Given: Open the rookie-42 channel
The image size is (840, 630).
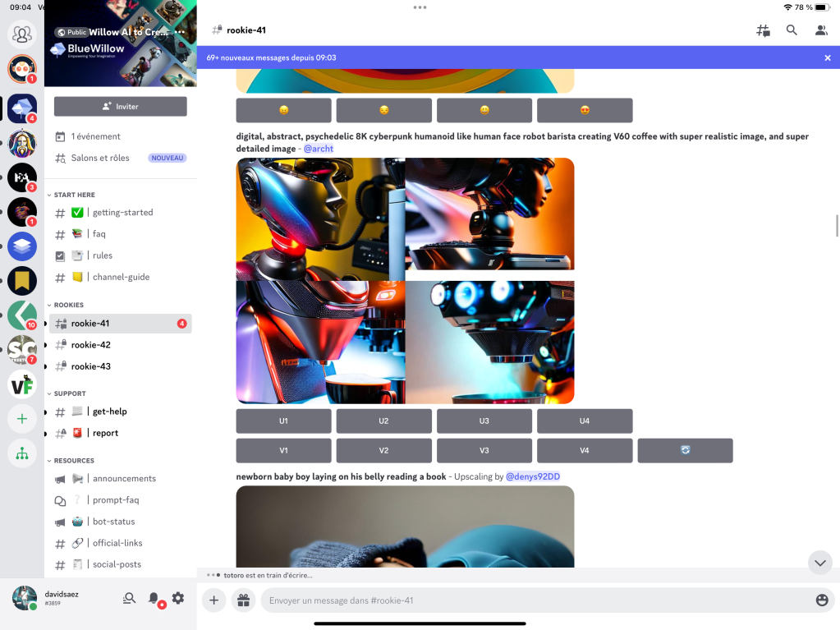Looking at the screenshot, I should click(x=90, y=345).
